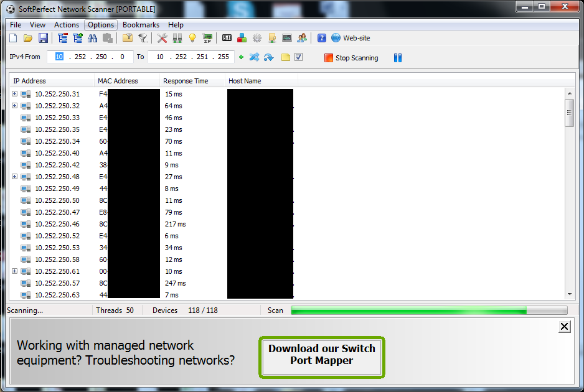This screenshot has height=392, width=584.
Task: Open the Web-site link
Action: pyautogui.click(x=351, y=38)
